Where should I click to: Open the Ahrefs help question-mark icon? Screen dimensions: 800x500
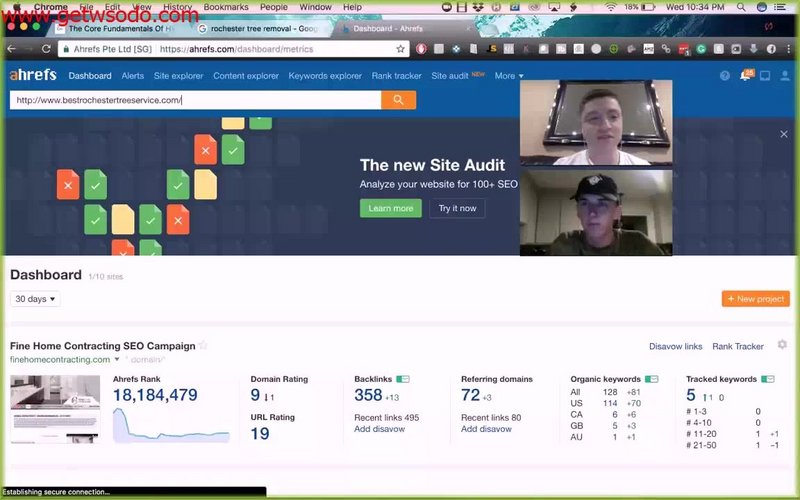point(724,76)
